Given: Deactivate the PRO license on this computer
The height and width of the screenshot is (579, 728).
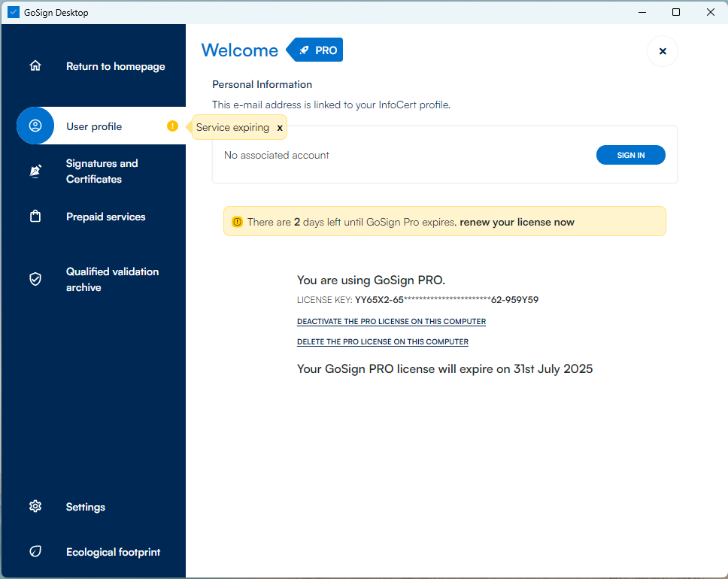Looking at the screenshot, I should click(x=391, y=322).
